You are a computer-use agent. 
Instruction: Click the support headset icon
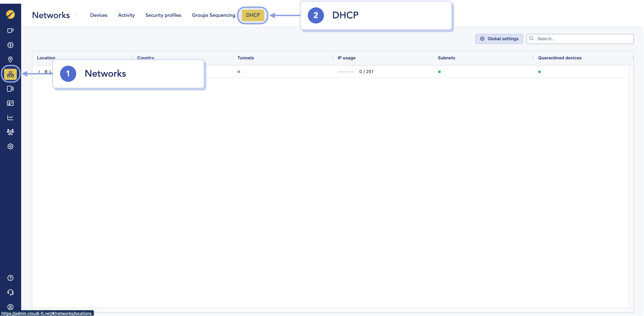10,292
